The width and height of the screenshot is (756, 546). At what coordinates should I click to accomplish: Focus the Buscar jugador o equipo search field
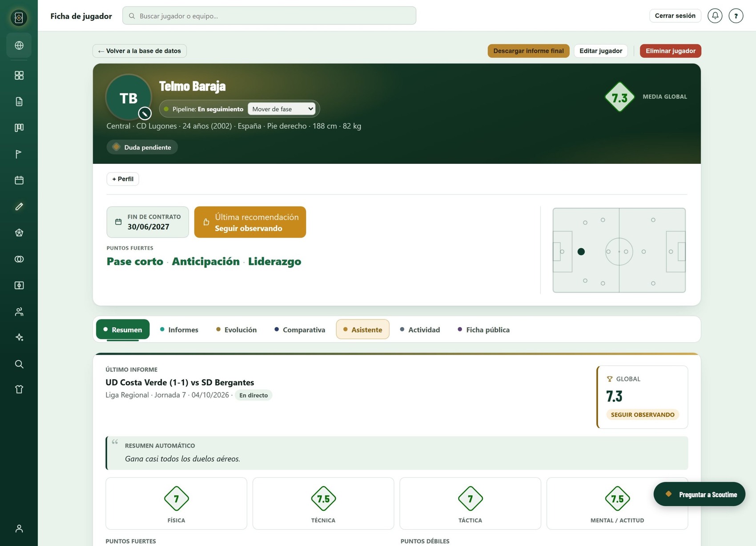point(269,16)
